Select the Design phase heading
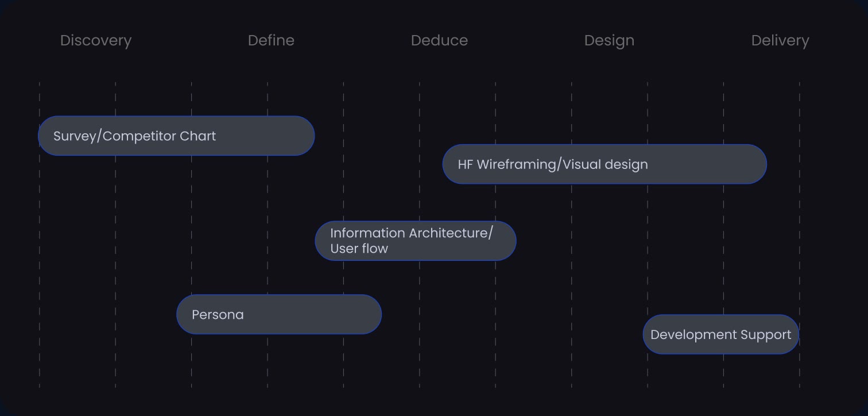868x416 pixels. 609,41
